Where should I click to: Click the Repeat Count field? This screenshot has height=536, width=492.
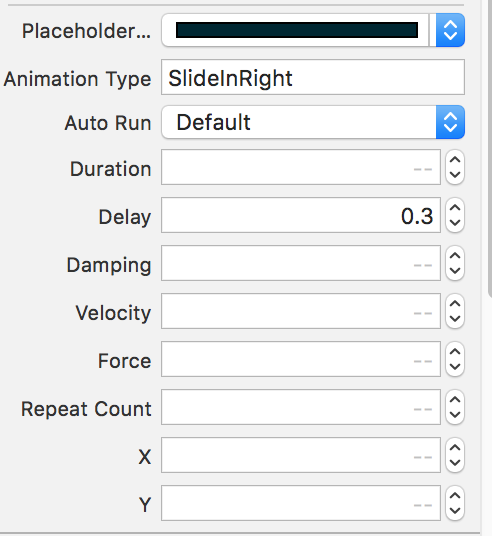point(301,407)
